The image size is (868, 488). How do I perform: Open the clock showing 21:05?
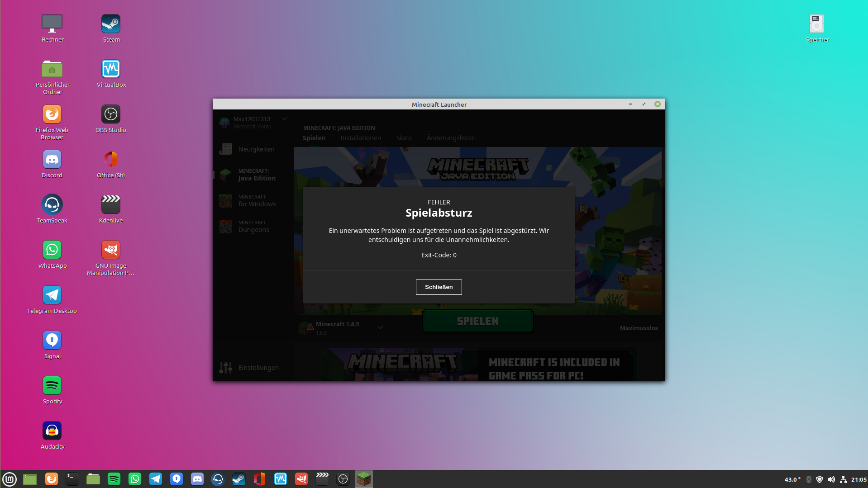click(x=858, y=479)
